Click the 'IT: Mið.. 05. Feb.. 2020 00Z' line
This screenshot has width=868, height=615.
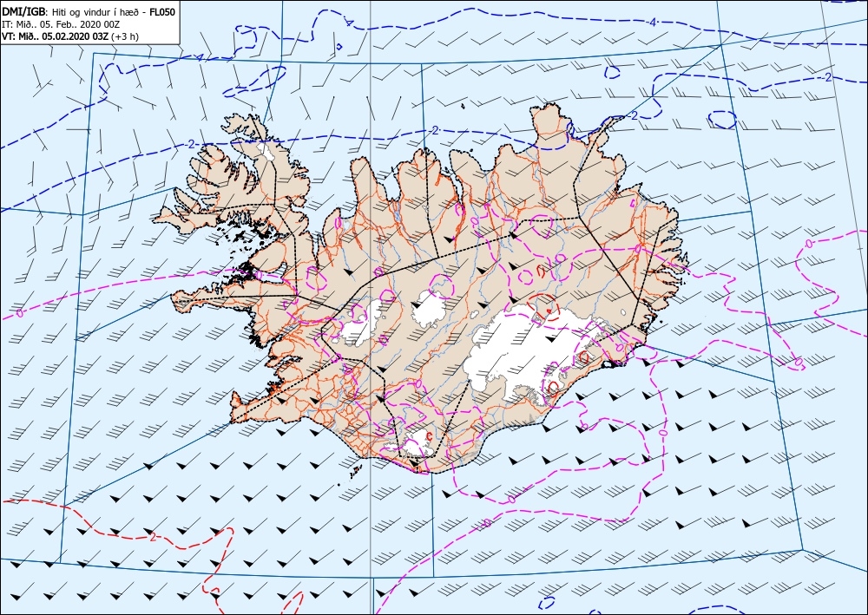(62, 24)
